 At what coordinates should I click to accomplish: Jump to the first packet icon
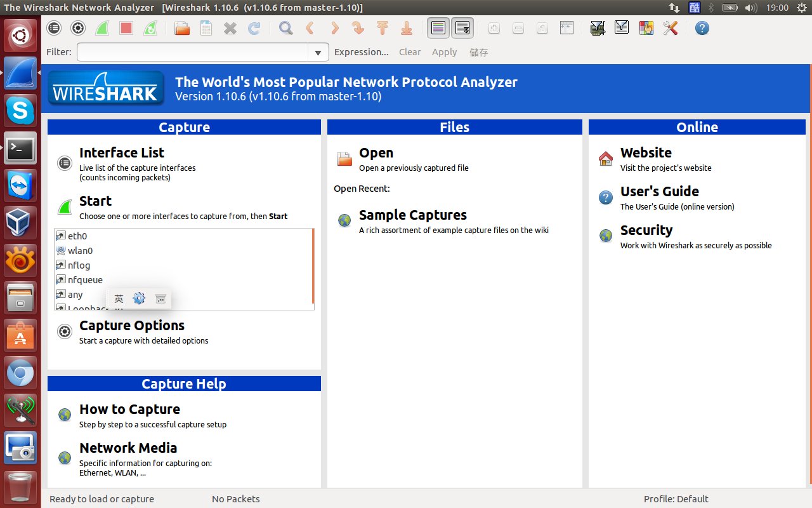383,28
